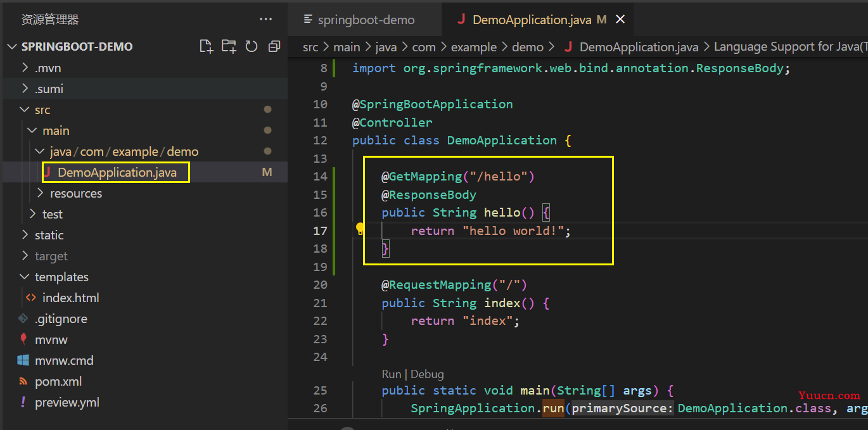Expand the test folder
The width and height of the screenshot is (868, 430).
(x=33, y=214)
